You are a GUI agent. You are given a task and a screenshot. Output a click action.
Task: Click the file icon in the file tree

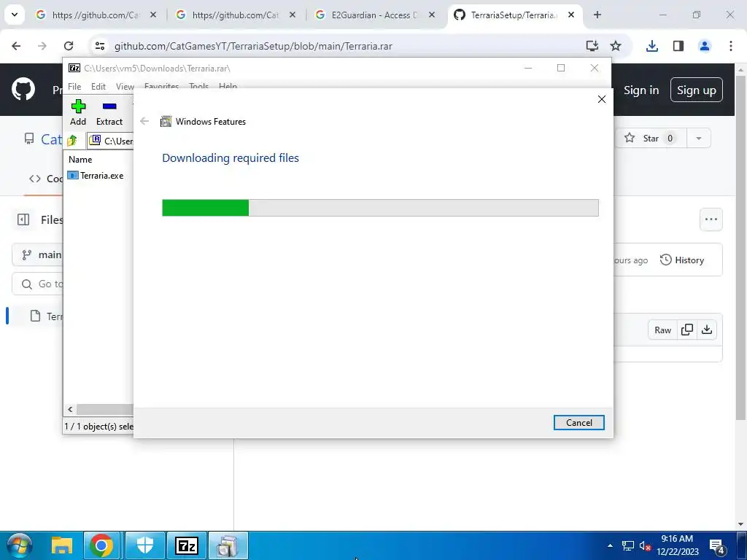click(35, 316)
